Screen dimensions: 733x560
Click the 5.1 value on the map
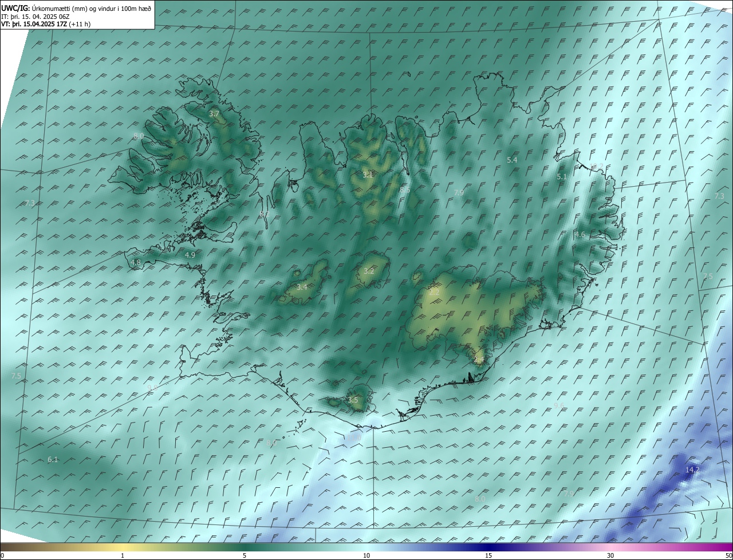562,177
